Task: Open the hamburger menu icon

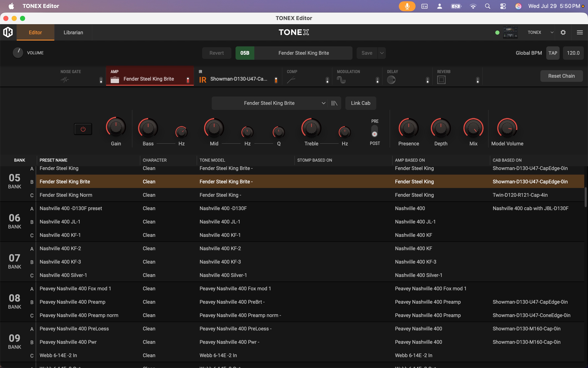Action: 580,32
